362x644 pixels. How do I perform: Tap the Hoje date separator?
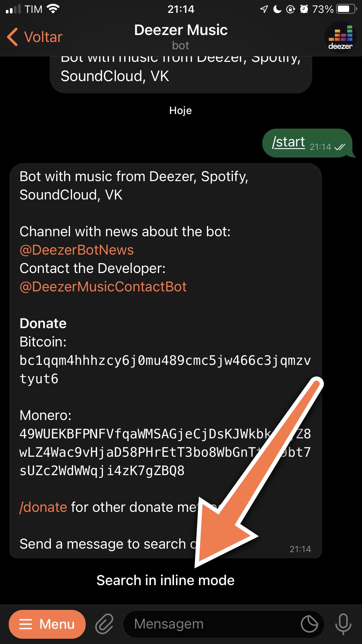pyautogui.click(x=181, y=111)
